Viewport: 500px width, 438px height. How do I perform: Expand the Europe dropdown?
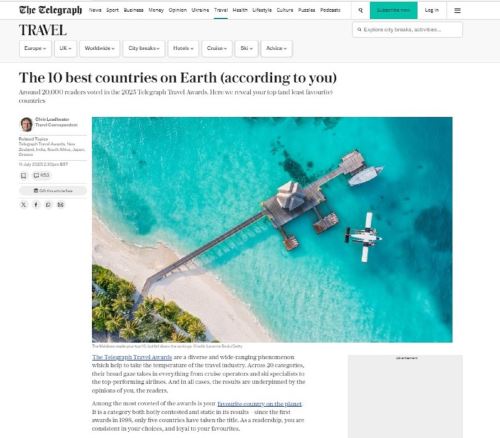coord(35,48)
